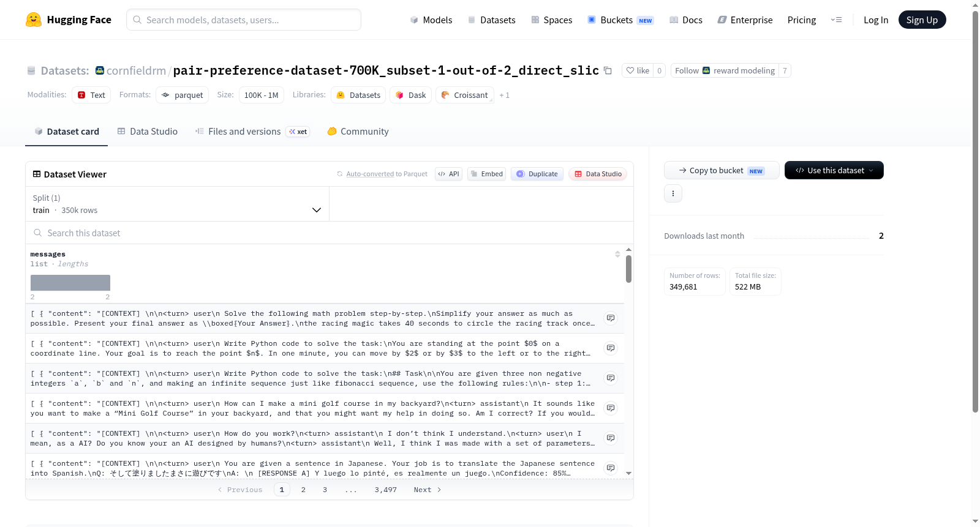Open cornfieldrm user profile link

click(136, 70)
